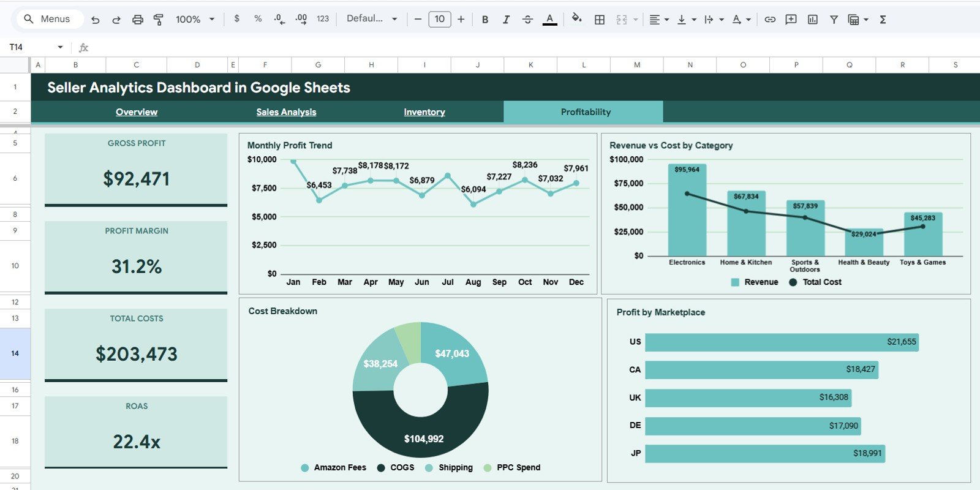Click the Redo icon

click(116, 20)
